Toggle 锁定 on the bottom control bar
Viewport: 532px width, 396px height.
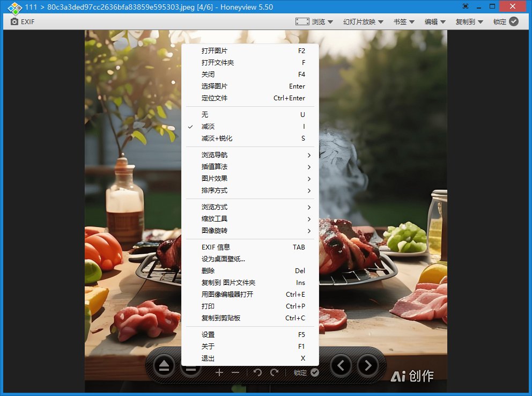[x=314, y=372]
